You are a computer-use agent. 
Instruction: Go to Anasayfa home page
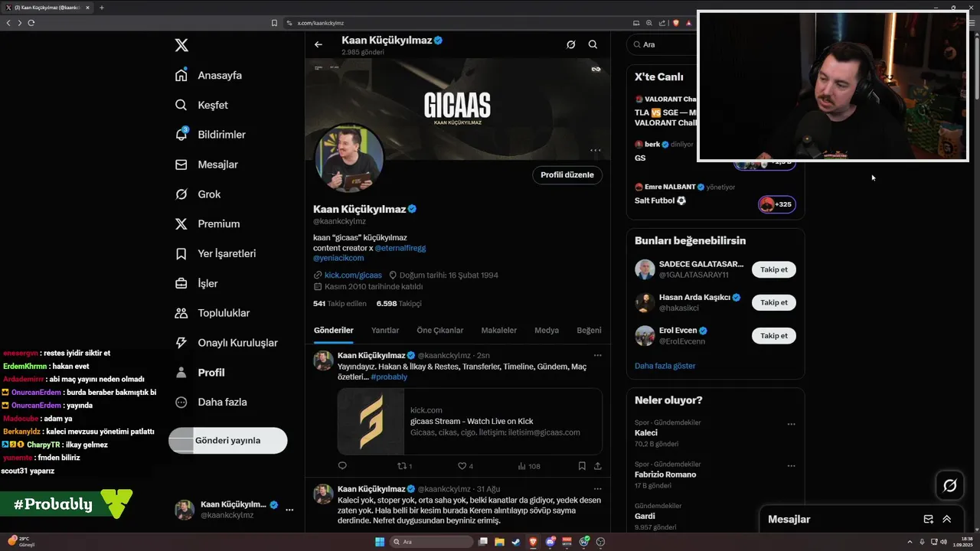[x=208, y=75]
